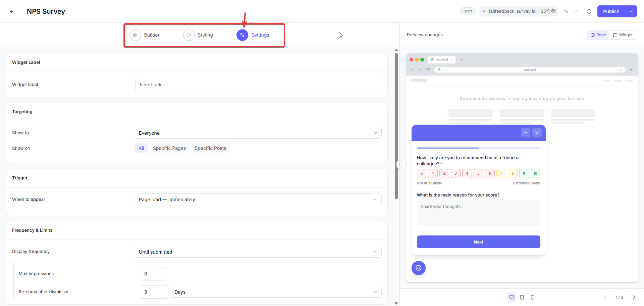Click the smiley feedback launcher button
This screenshot has width=644, height=306.
click(419, 268)
